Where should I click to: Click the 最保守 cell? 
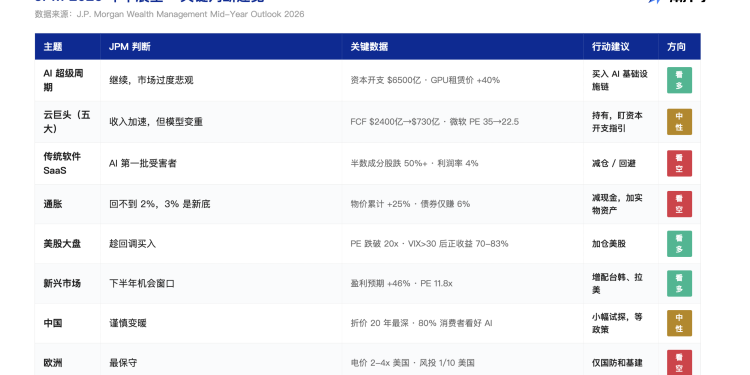tap(221, 360)
